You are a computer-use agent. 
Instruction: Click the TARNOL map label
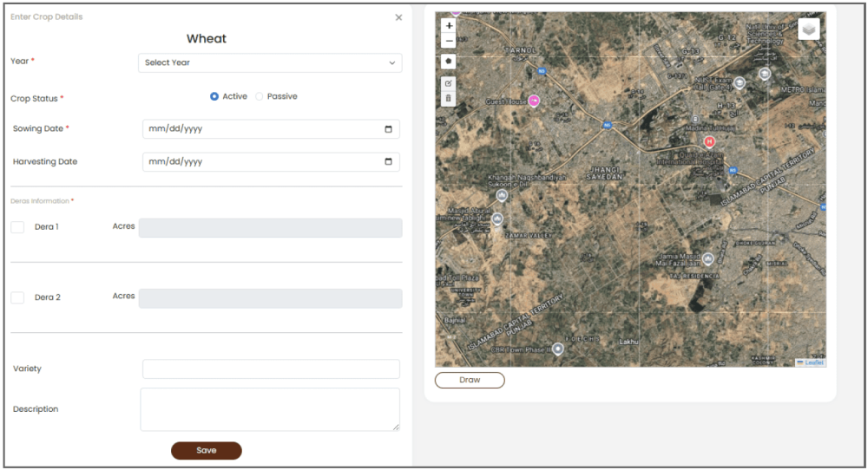(520, 50)
